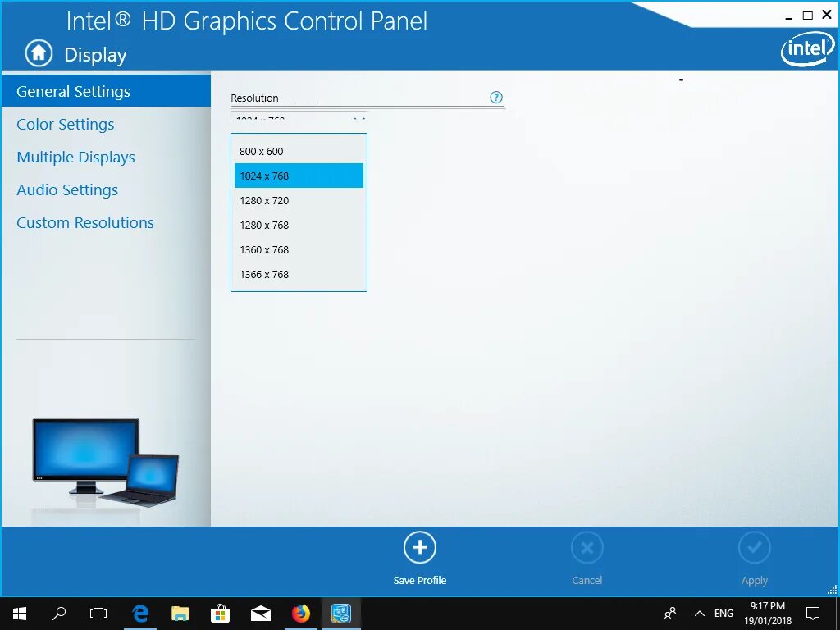This screenshot has width=840, height=630.
Task: Open taskbar search magnifier
Action: pos(59,614)
